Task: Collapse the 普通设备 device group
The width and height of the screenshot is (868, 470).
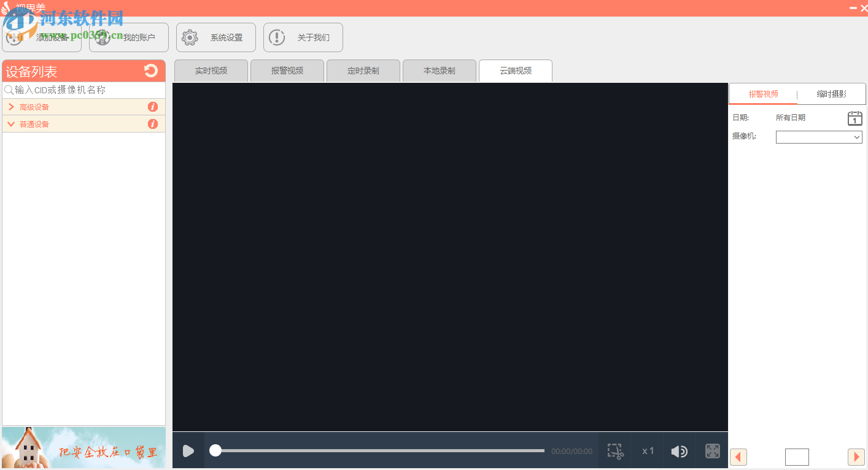Action: [11, 124]
